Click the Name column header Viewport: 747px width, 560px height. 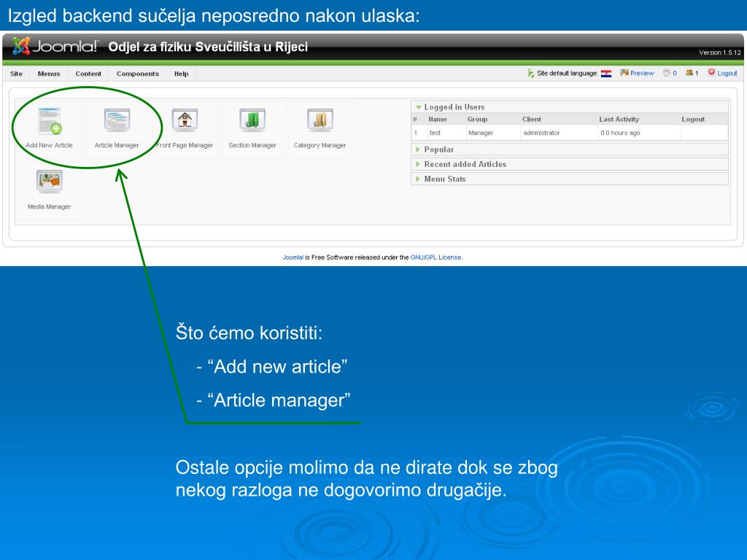coord(438,120)
